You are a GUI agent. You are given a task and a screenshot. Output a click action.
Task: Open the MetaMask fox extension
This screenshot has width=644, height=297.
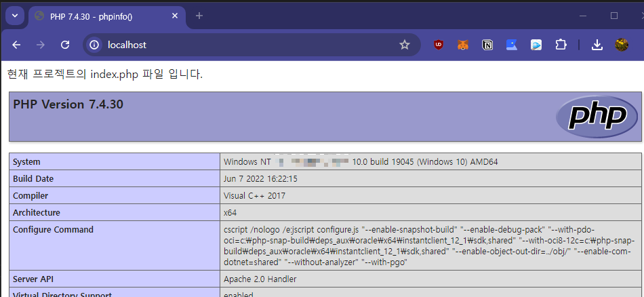pos(463,45)
